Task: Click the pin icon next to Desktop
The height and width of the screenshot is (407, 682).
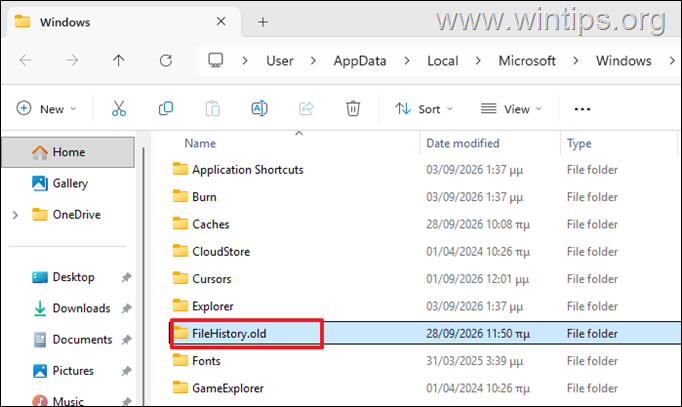Action: pyautogui.click(x=126, y=277)
